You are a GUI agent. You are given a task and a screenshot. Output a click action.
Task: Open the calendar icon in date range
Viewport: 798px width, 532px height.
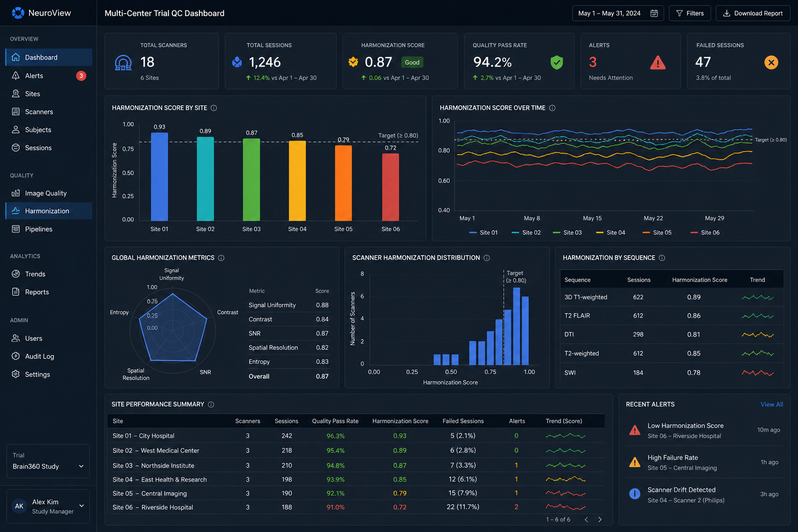click(x=654, y=14)
